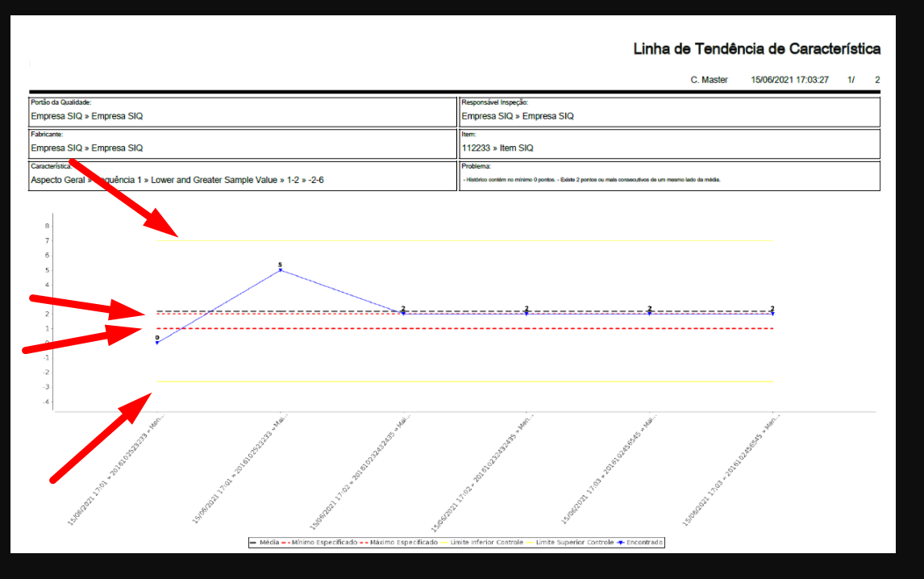
Task: Select the data point labeled 5
Action: click(x=280, y=270)
